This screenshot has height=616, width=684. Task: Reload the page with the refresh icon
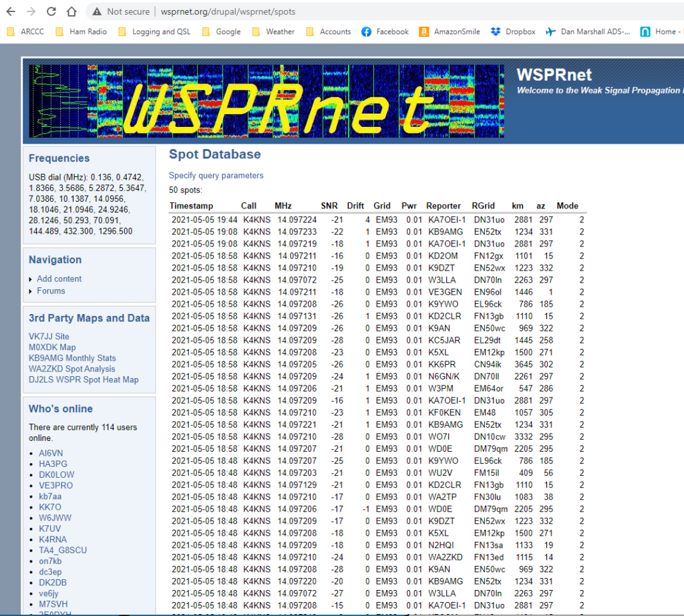51,11
